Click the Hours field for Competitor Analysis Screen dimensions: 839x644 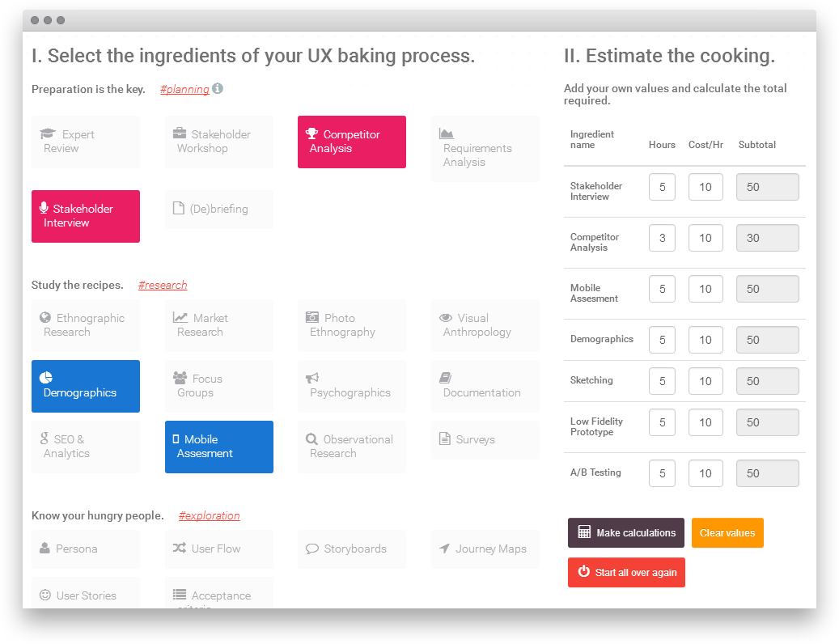(x=662, y=239)
